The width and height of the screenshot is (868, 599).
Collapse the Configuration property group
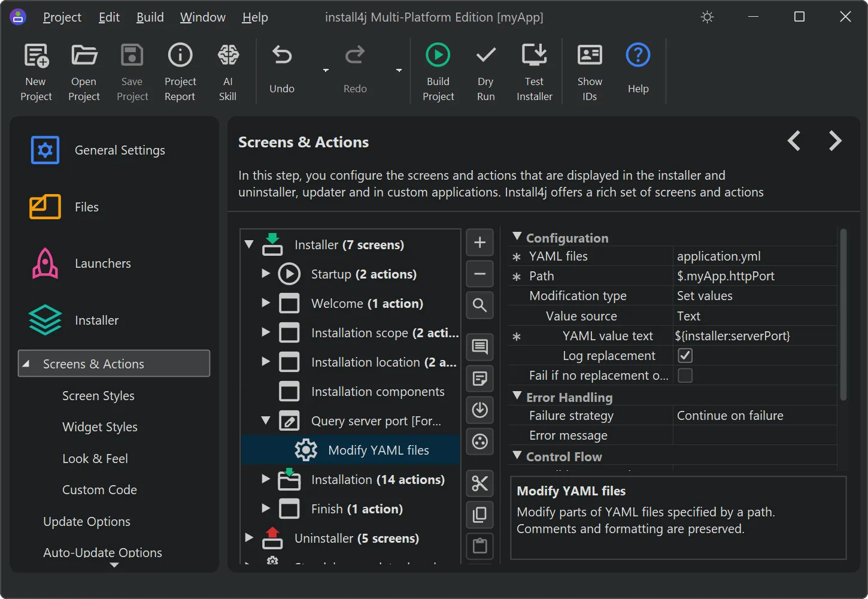point(517,237)
